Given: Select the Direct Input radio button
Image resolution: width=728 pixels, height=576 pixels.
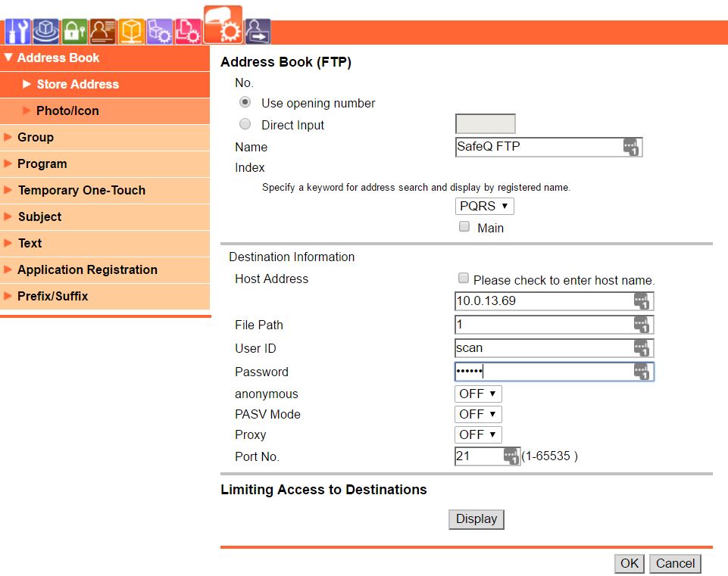Looking at the screenshot, I should tap(244, 123).
